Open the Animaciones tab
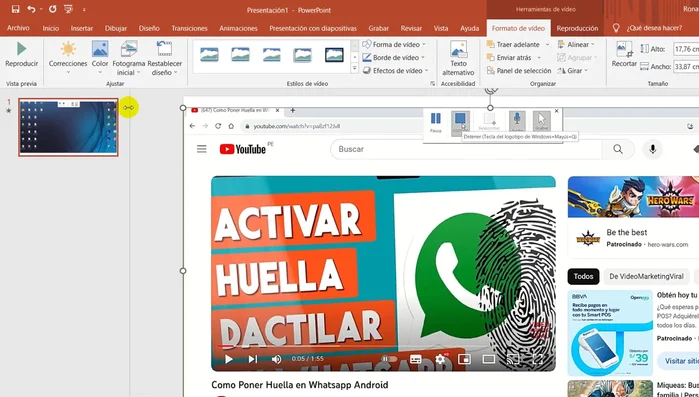699x397 pixels. click(x=238, y=28)
